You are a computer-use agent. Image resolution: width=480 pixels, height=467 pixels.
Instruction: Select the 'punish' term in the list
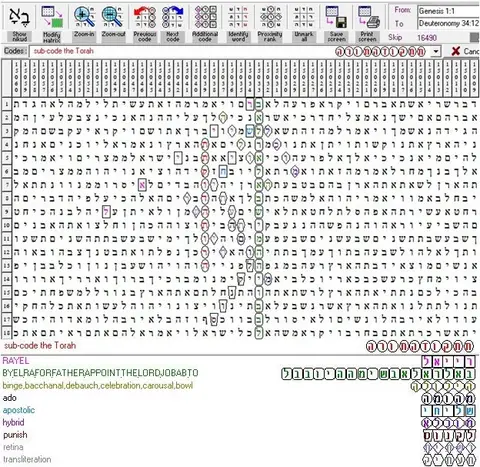coord(15,435)
